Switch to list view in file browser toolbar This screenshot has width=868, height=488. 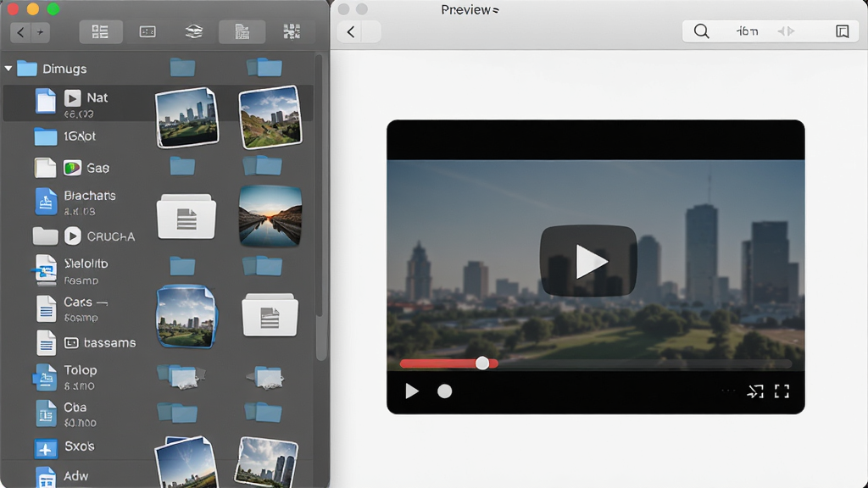100,31
